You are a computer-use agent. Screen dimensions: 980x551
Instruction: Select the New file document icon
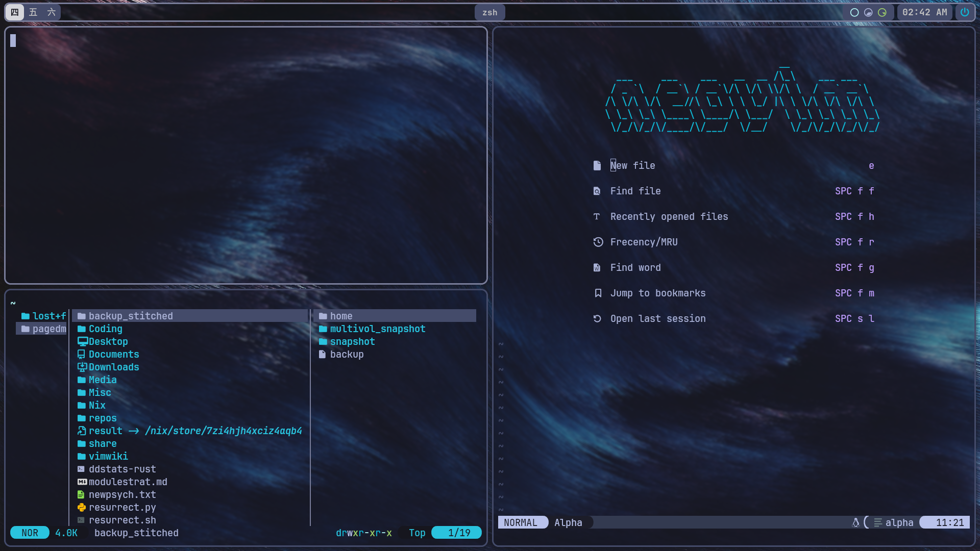(x=597, y=165)
